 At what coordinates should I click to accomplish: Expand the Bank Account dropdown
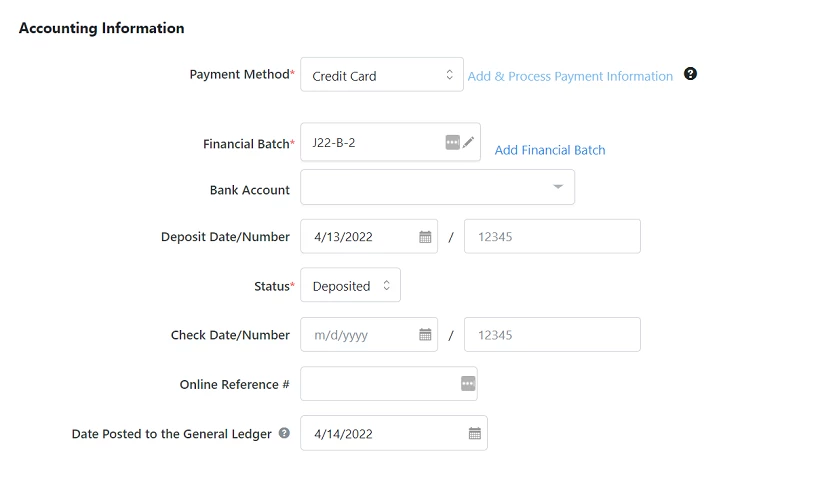[x=437, y=187]
